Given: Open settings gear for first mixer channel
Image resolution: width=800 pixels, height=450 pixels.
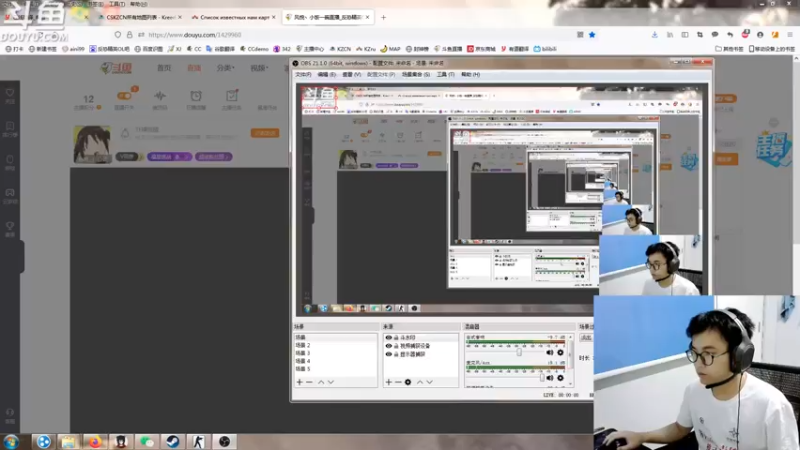Looking at the screenshot, I should coord(560,353).
